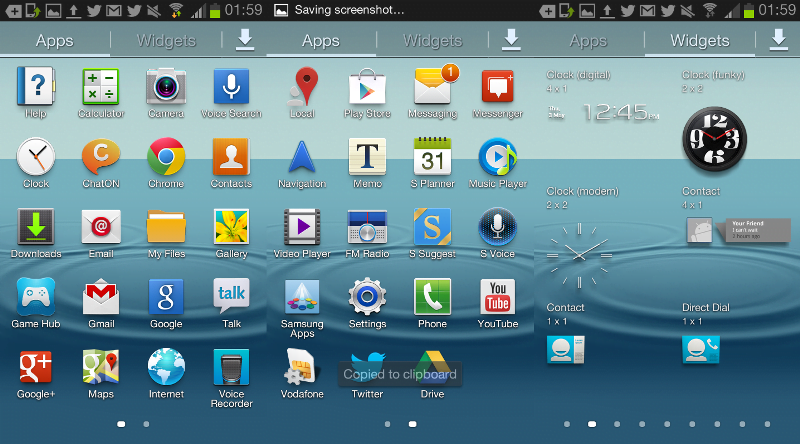The width and height of the screenshot is (800, 444).
Task: Tap download icon in widgets screen header
Action: 779,40
